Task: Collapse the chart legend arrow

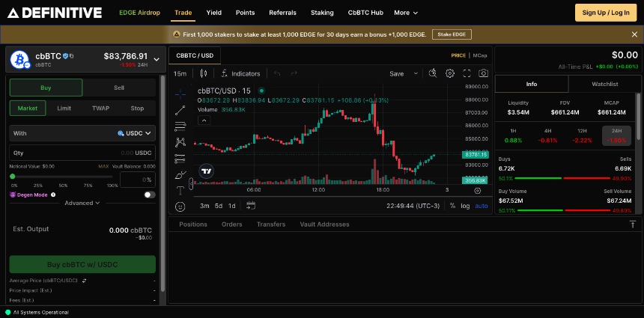Action: pyautogui.click(x=204, y=120)
